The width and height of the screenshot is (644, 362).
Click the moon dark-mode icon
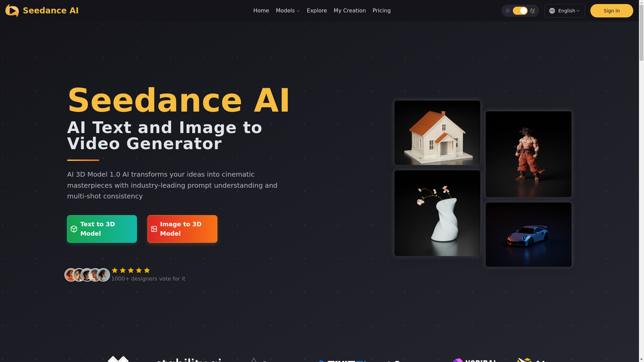(532, 11)
